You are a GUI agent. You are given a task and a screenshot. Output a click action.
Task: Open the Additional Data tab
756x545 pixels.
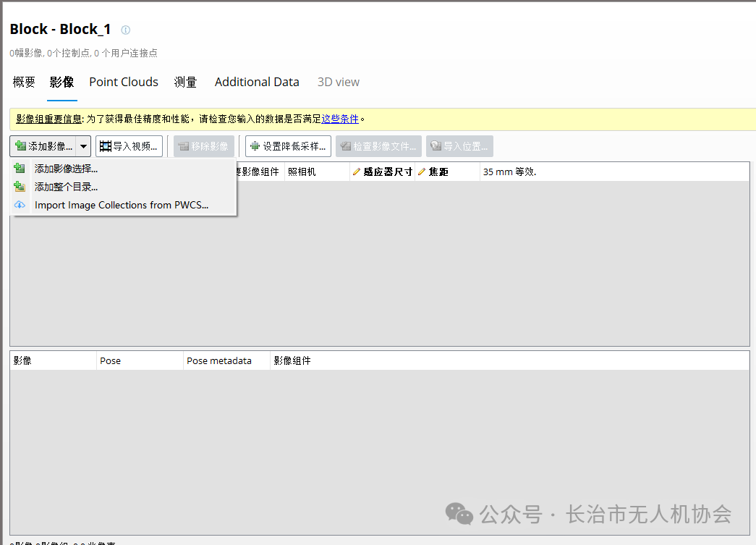[257, 82]
